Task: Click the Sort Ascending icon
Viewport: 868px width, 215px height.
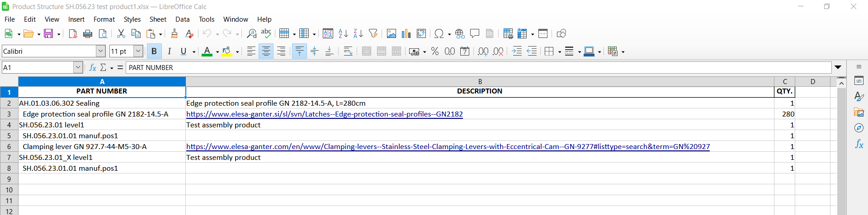Action: click(343, 34)
